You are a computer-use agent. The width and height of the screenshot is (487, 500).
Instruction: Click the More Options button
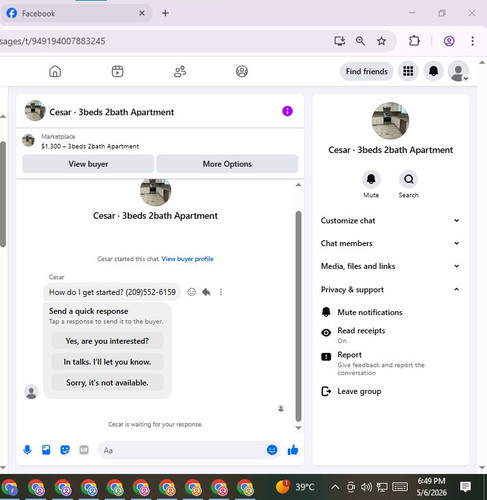click(227, 164)
